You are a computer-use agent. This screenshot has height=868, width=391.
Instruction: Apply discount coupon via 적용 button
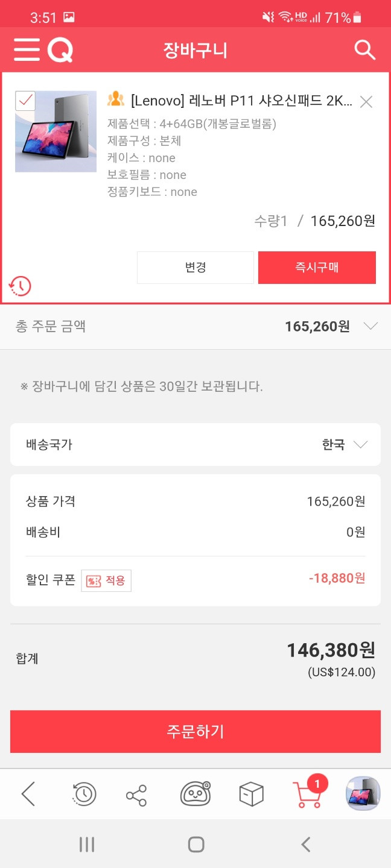[x=106, y=580]
